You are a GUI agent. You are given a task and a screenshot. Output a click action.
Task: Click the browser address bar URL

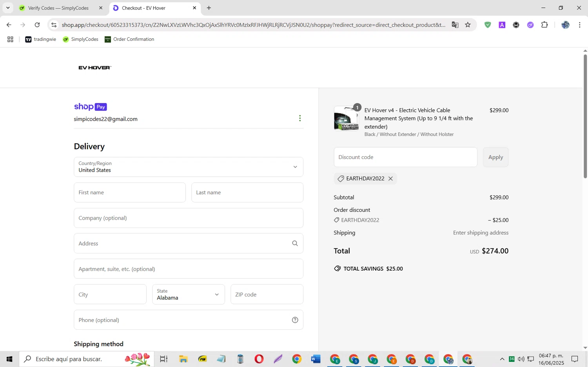click(x=253, y=25)
